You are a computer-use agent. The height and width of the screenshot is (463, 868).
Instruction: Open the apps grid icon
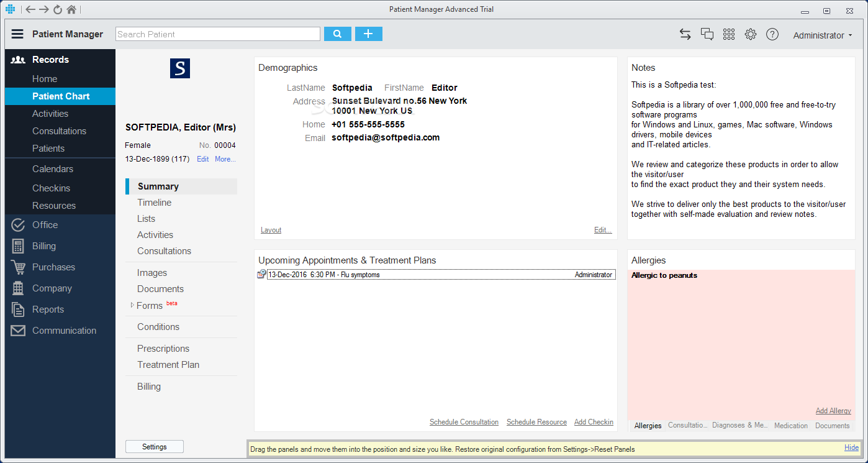(x=729, y=34)
